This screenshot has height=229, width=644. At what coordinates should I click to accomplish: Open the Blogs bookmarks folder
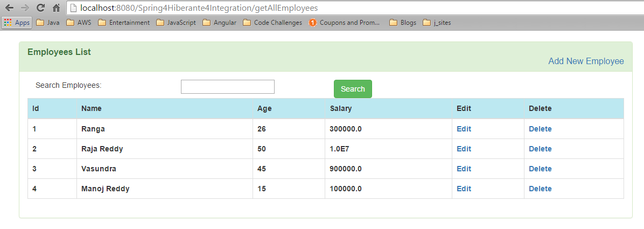pyautogui.click(x=403, y=23)
